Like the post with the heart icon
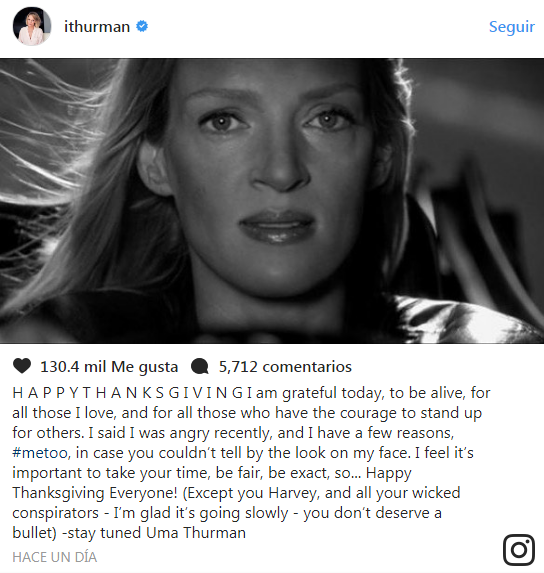Viewport: 544px width, 573px height. click(x=22, y=366)
